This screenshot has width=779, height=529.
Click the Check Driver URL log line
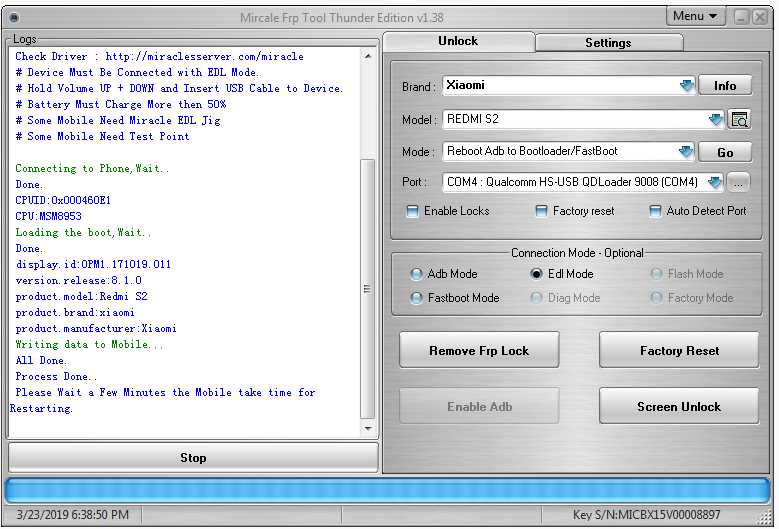point(159,57)
